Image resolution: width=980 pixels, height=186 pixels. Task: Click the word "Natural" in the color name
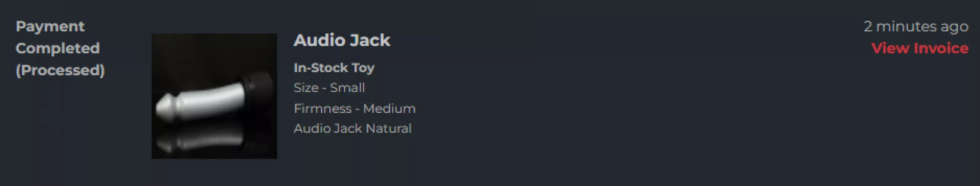[x=388, y=128]
